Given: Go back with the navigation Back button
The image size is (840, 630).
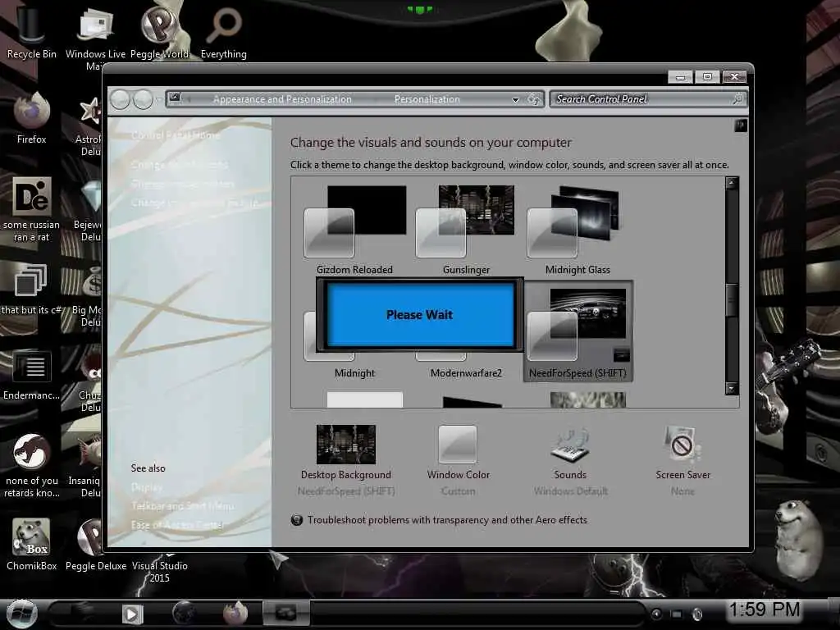Looking at the screenshot, I should pos(120,99).
